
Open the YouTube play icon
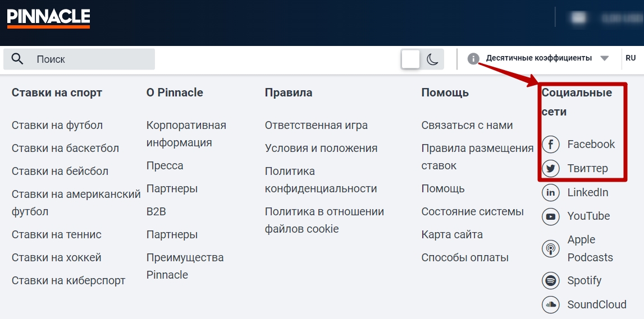point(551,216)
